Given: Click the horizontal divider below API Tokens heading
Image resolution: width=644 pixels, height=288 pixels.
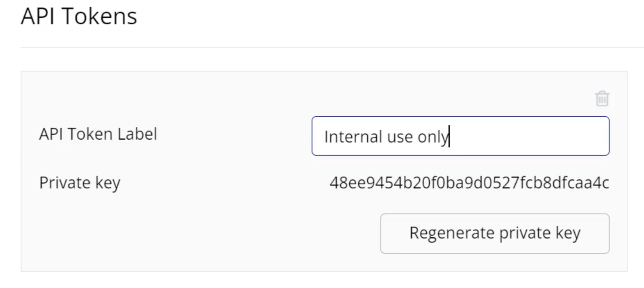Looking at the screenshot, I should [x=332, y=47].
